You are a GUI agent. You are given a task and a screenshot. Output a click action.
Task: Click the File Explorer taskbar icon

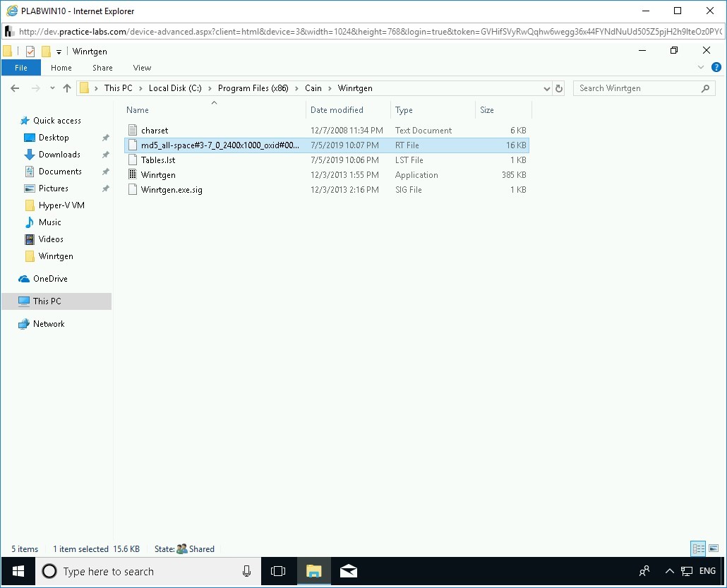click(313, 571)
